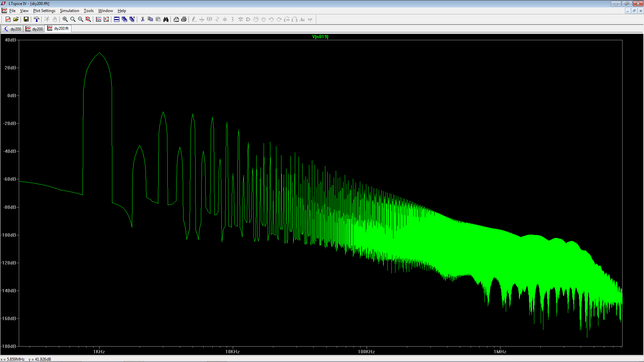This screenshot has height=362, width=644.
Task: Save with the floppy disk icon
Action: click(26, 19)
